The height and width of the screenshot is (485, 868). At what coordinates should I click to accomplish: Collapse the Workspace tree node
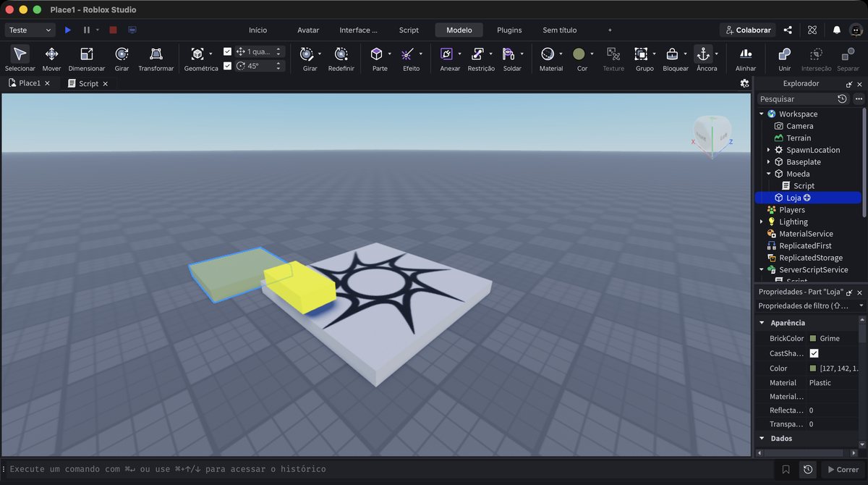pyautogui.click(x=761, y=114)
